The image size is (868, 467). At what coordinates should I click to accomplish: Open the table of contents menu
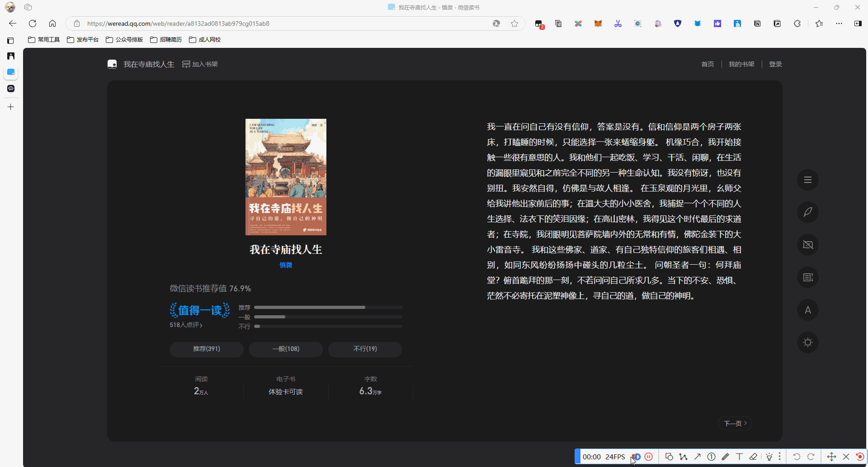(x=807, y=180)
